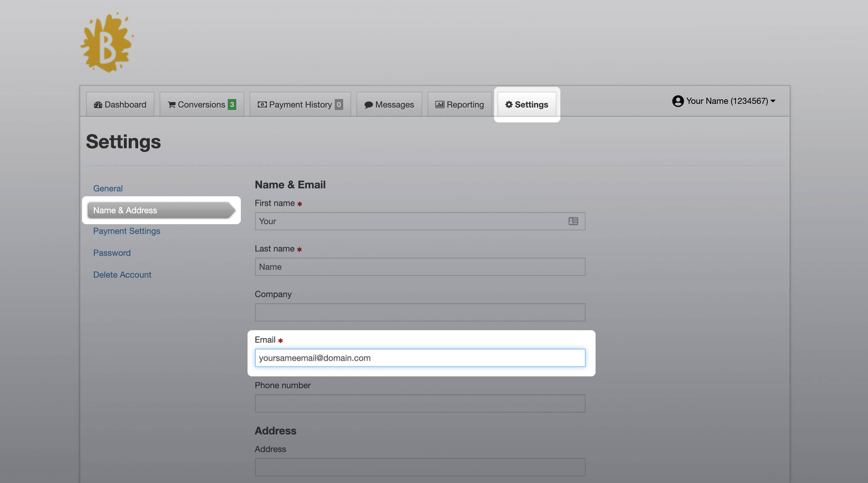Screen dimensions: 868x483
Task: Click the First name label
Action: pyautogui.click(x=275, y=203)
